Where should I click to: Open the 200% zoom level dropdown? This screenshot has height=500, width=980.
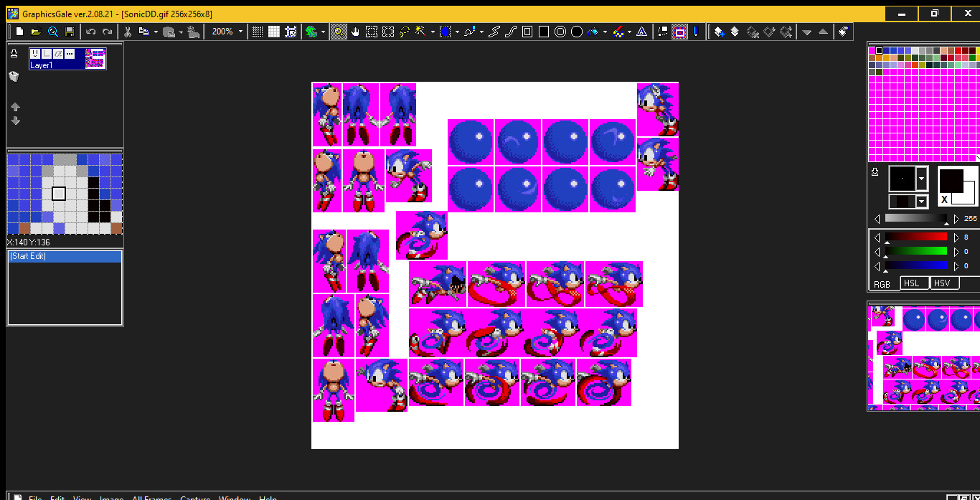coord(240,32)
